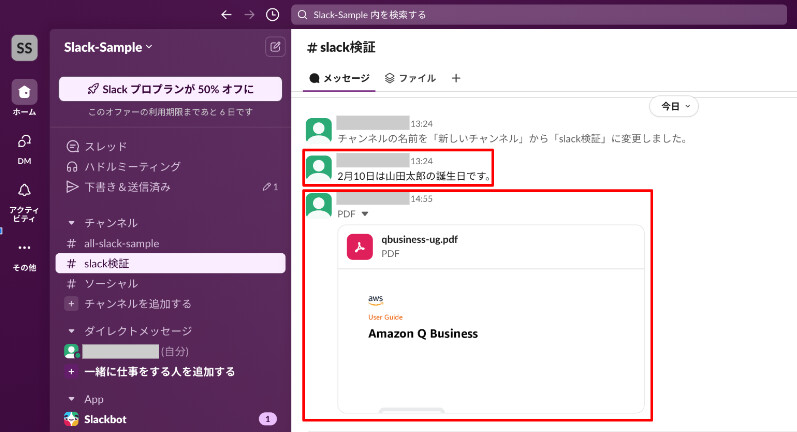Click the Slackbot unread badge 1

coord(268,419)
